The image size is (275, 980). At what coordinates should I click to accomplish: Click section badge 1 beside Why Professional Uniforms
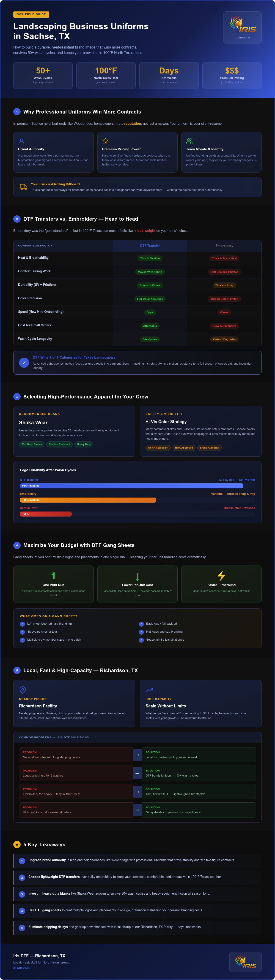tap(17, 112)
